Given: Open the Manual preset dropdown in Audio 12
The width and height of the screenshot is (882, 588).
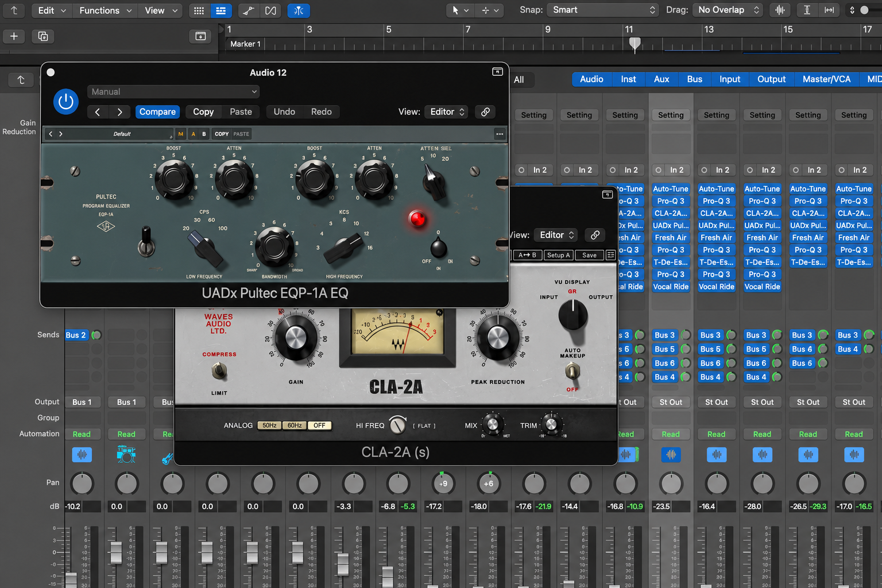Looking at the screenshot, I should (x=173, y=92).
